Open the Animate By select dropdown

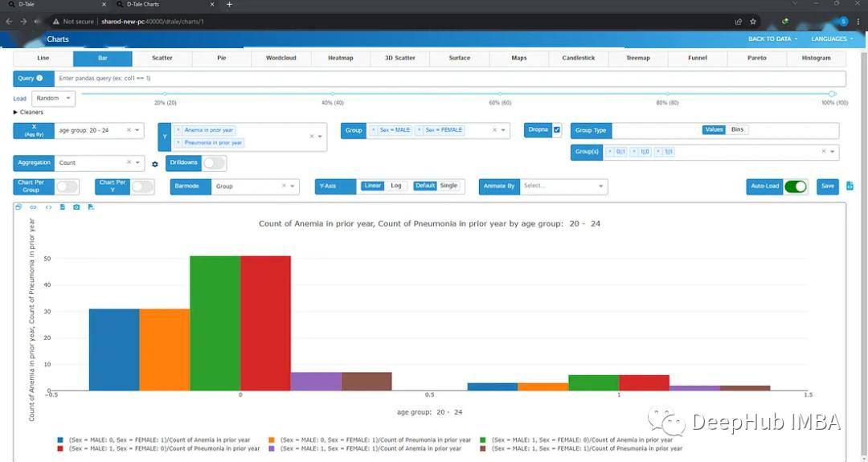pos(563,186)
